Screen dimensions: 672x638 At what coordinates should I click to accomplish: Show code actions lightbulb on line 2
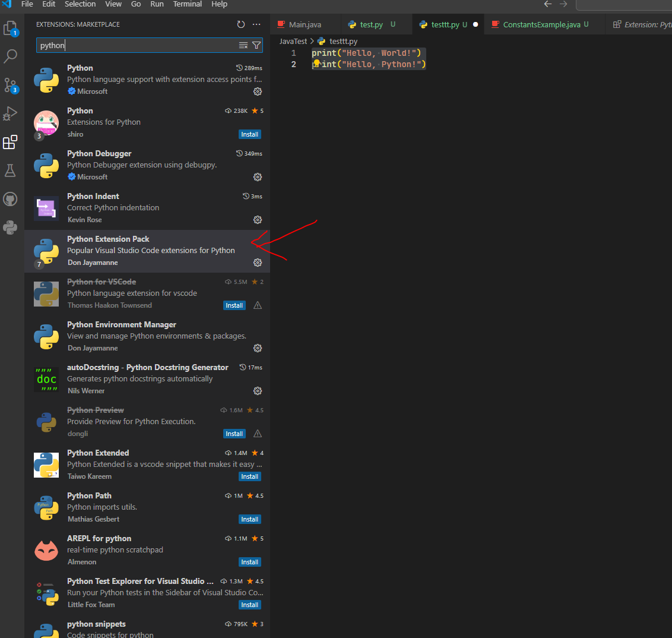[x=316, y=64]
